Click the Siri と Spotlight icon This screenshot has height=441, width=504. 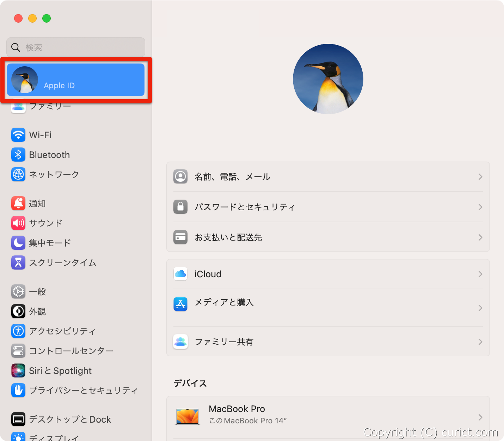click(18, 370)
